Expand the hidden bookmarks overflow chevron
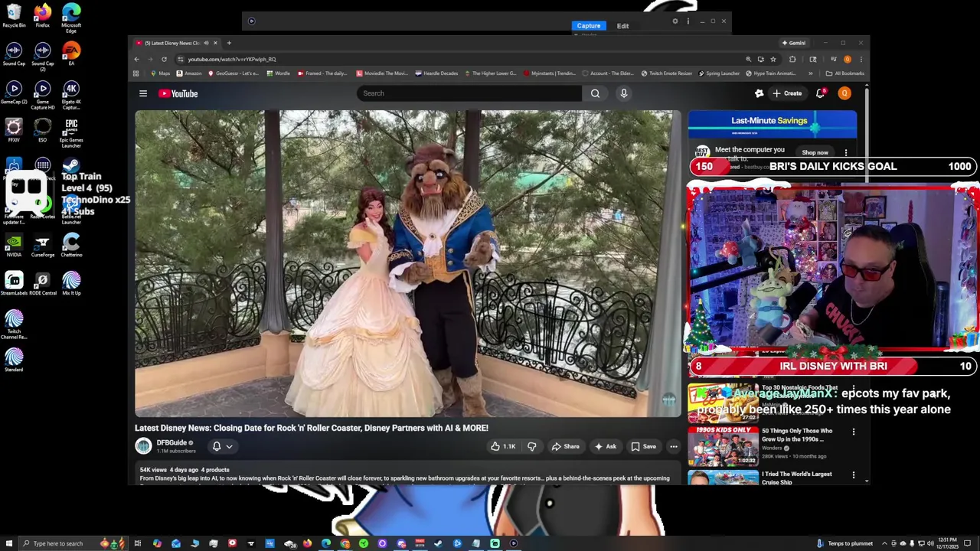 pyautogui.click(x=810, y=73)
